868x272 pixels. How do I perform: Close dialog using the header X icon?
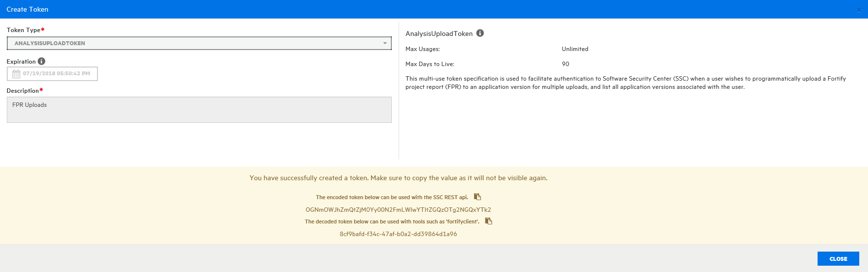tap(858, 10)
